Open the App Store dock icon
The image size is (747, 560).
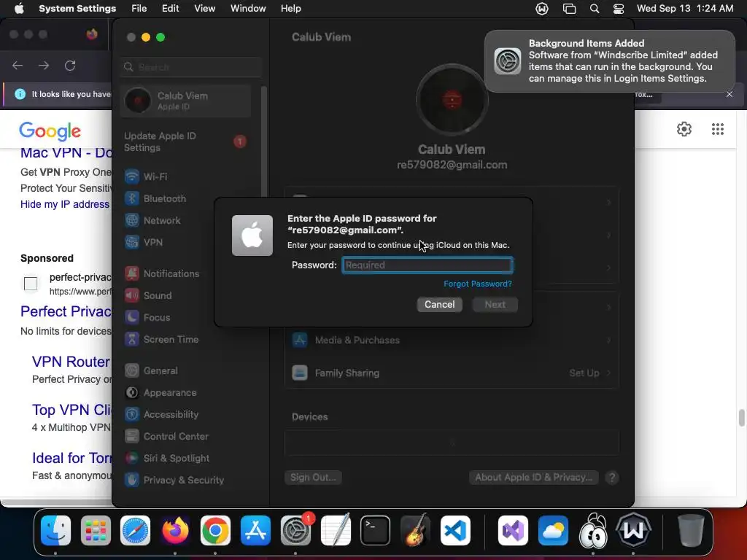tap(256, 530)
